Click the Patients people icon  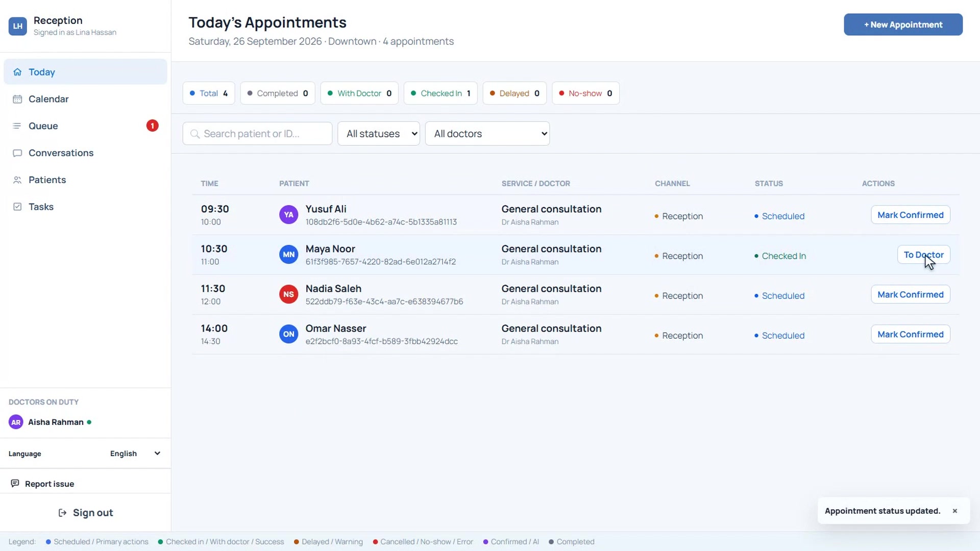[x=17, y=180]
